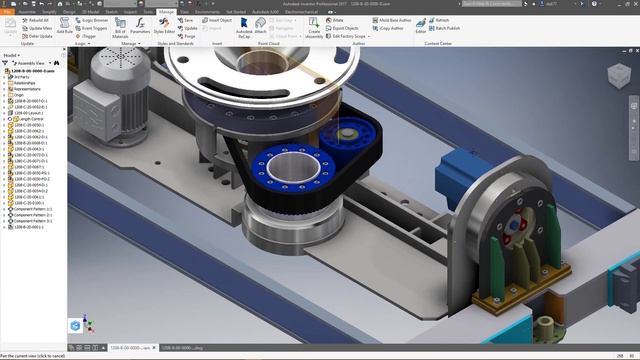The height and width of the screenshot is (360, 640).
Task: Click Purge in Styles and Standards
Action: pyautogui.click(x=187, y=36)
